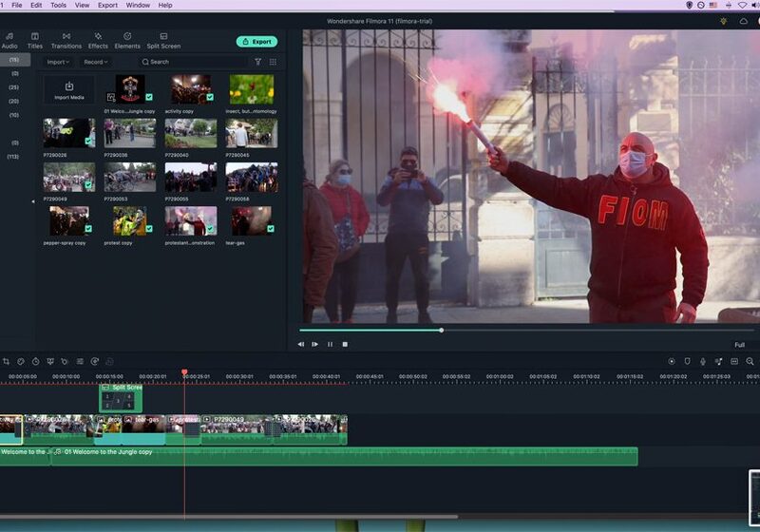Open the speed control stopwatch icon
This screenshot has width=760, height=532.
coord(35,361)
